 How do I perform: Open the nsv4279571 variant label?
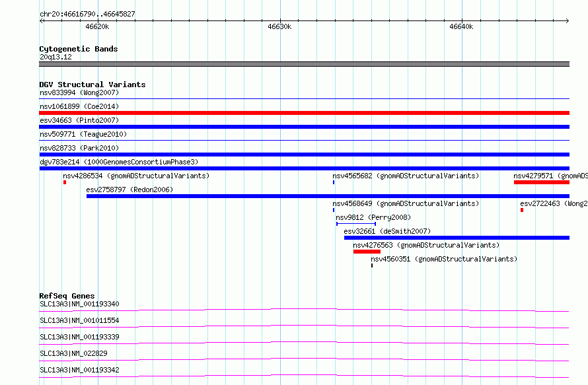pos(550,176)
